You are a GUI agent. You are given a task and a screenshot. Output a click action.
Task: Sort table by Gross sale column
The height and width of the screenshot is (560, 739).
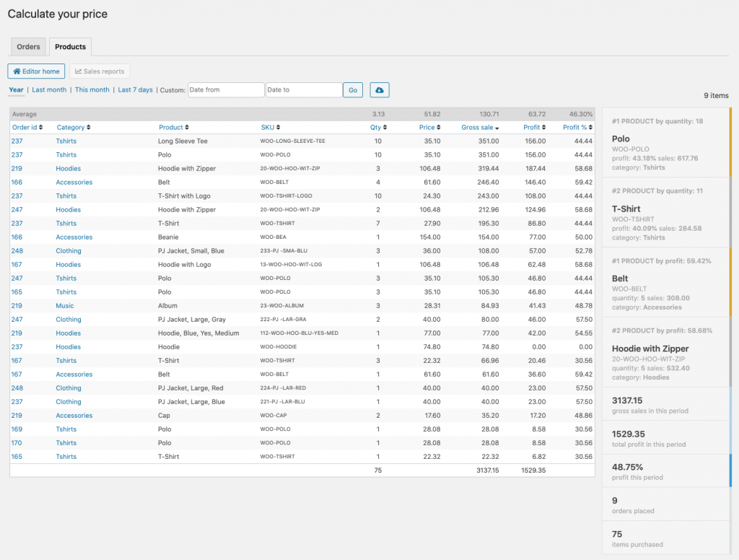477,127
